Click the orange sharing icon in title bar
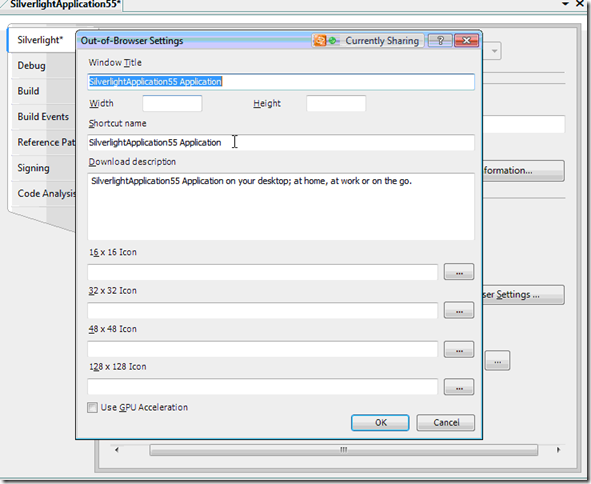Image resolution: width=591 pixels, height=484 pixels. [320, 40]
